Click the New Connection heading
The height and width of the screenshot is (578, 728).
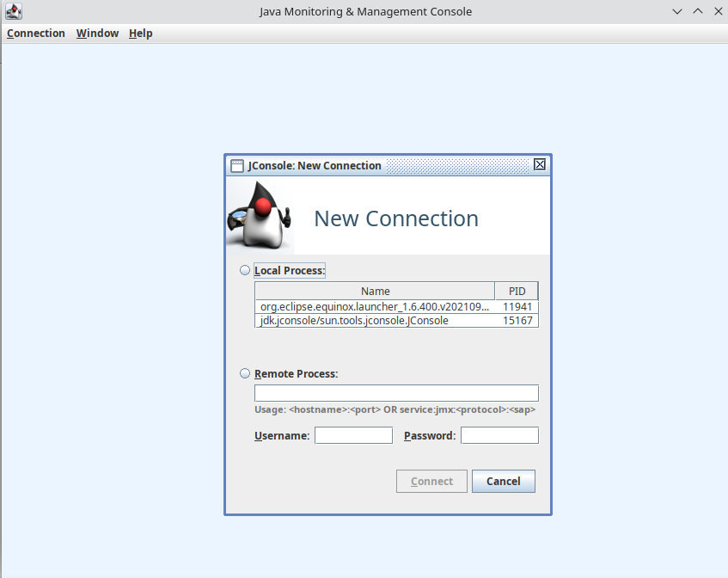point(396,218)
